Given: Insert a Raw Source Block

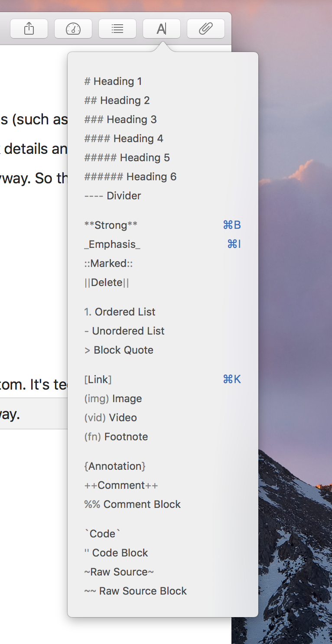Looking at the screenshot, I should point(136,591).
